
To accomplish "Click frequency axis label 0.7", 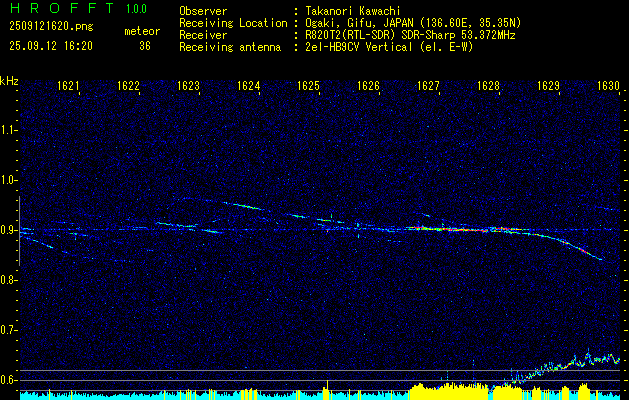I will [9, 330].
